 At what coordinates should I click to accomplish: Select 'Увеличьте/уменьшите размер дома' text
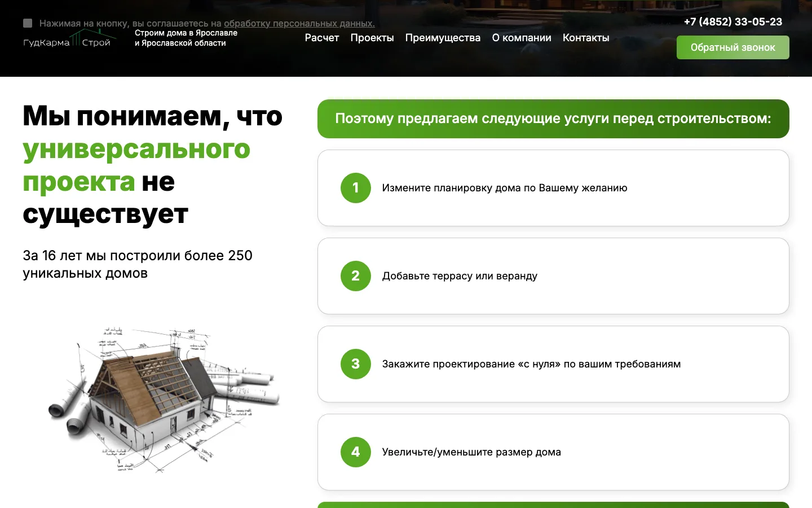pos(471,452)
